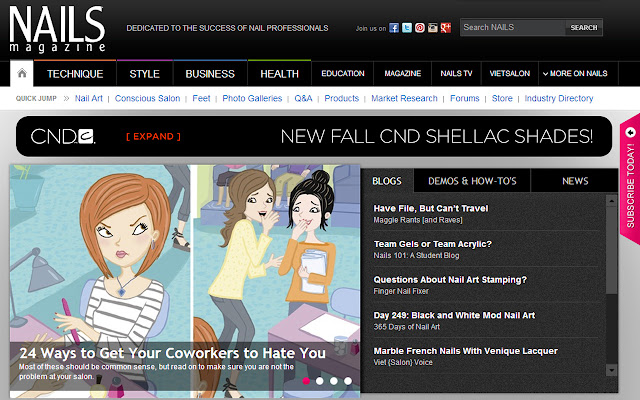Open the Forums link
The height and width of the screenshot is (400, 640).
coord(464,98)
